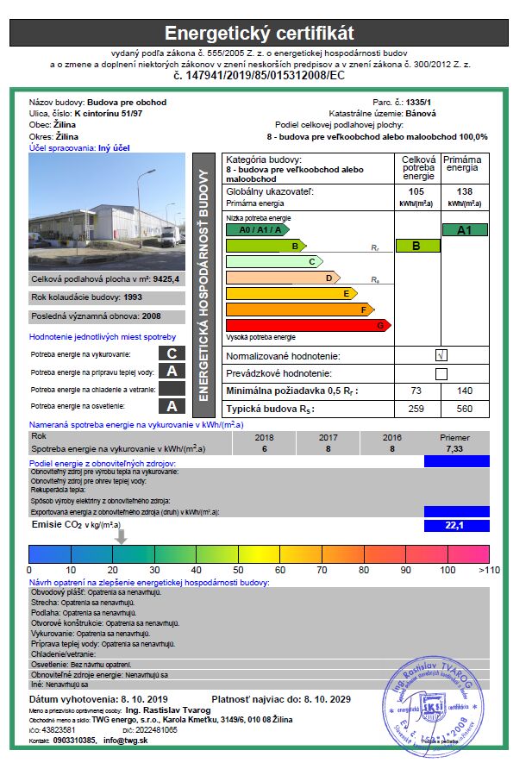This screenshot has height=769, width=532.
Task: Click minimum requirement value 73
Action: pyautogui.click(x=416, y=391)
